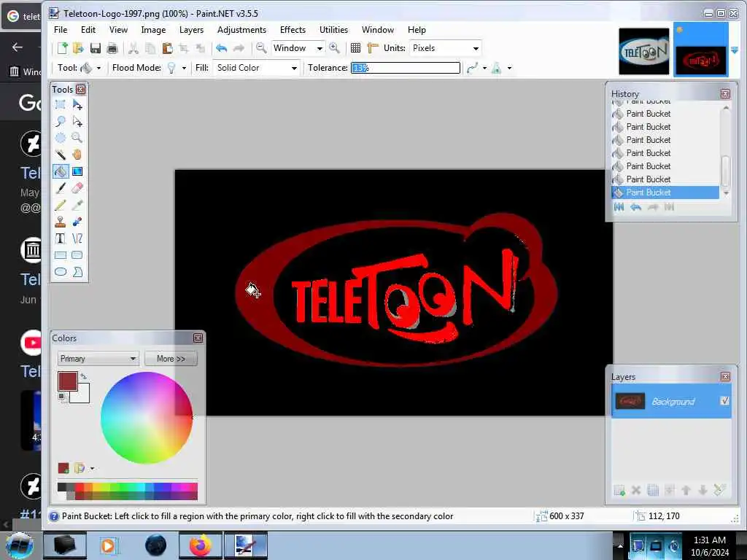Click the Zoom In magnifier icon
Viewport: 747px width, 560px height.
point(335,48)
